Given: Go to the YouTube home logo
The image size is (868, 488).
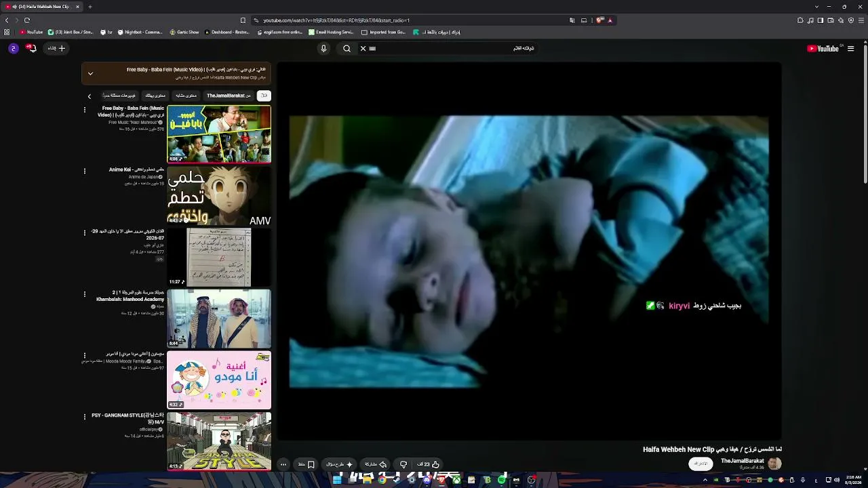Looking at the screenshot, I should 823,48.
